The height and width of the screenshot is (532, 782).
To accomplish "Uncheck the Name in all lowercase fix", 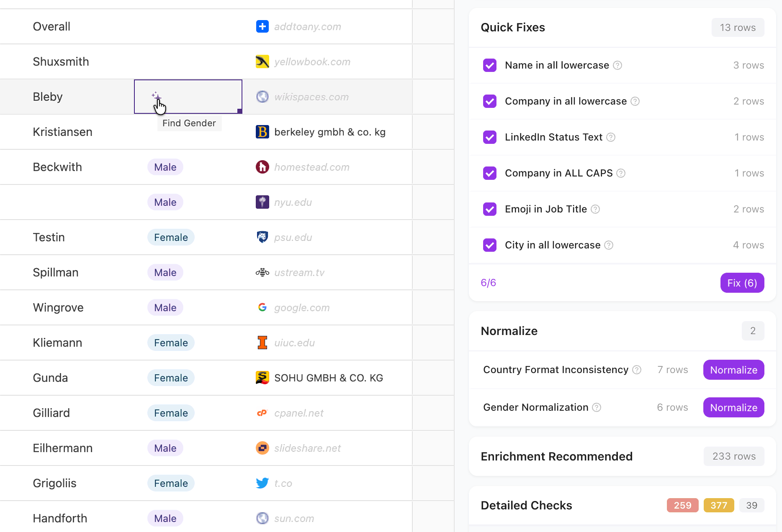I will tap(489, 65).
